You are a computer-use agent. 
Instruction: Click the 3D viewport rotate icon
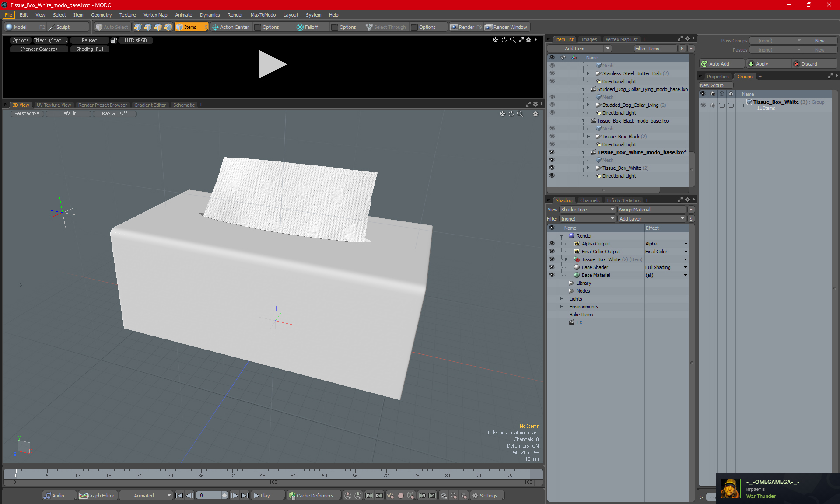tap(511, 114)
